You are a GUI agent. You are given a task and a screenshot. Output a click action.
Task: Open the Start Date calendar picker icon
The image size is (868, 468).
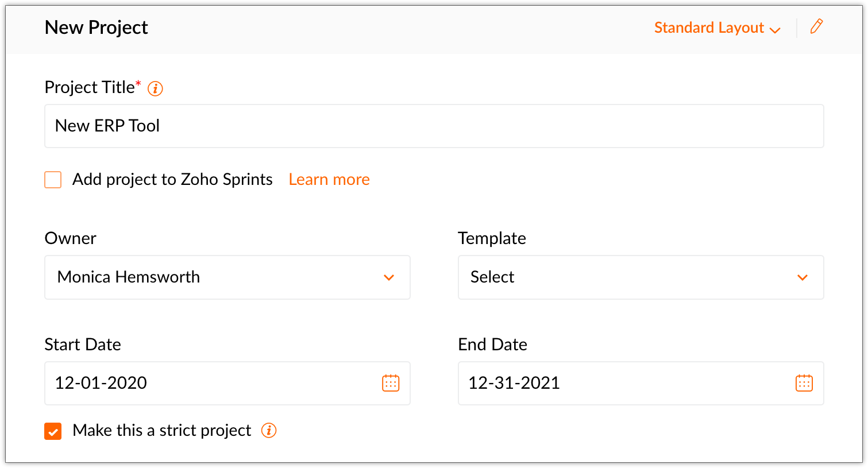(x=391, y=383)
